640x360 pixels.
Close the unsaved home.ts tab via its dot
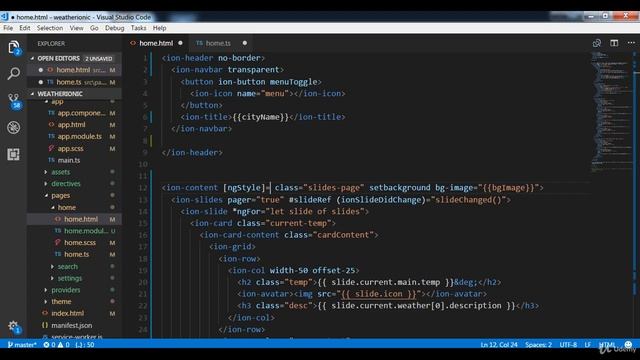(x=244, y=43)
